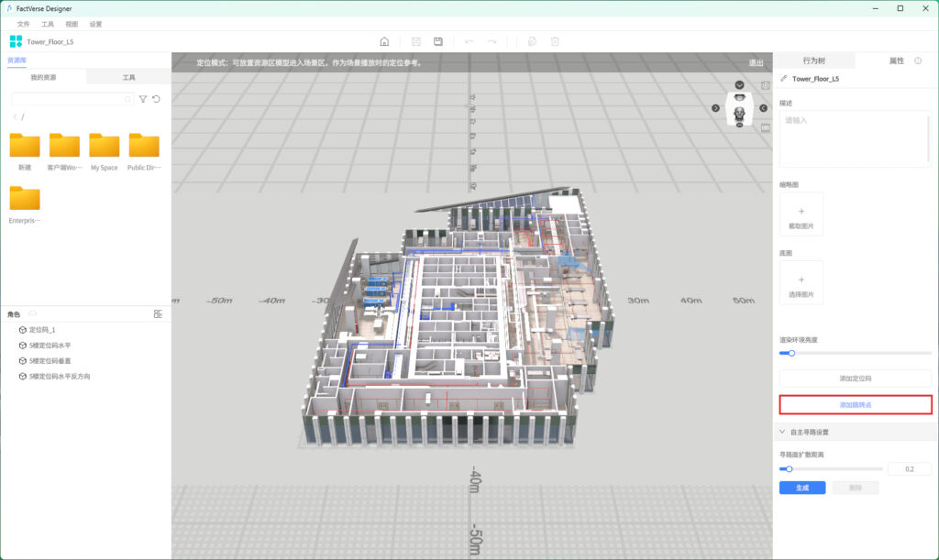Switch to the 属性 tab
The image size is (939, 560).
897,61
